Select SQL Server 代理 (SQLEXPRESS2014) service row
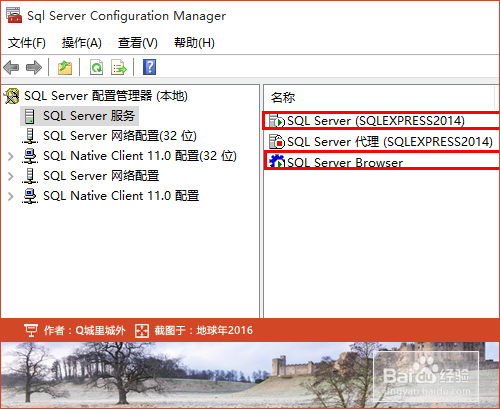The height and width of the screenshot is (409, 500). coord(382,142)
